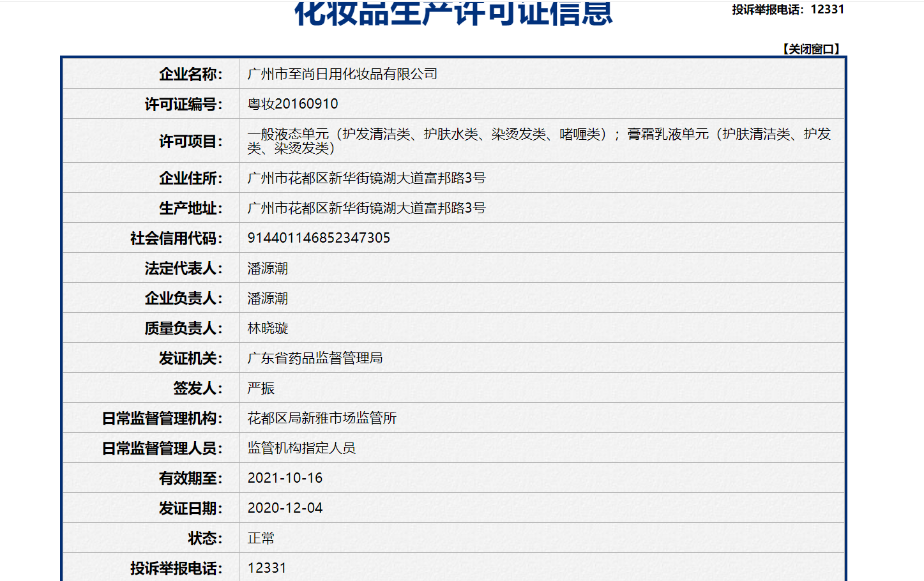This screenshot has height=581, width=924.
Task: Click the 法定代表人 label
Action: [x=183, y=268]
